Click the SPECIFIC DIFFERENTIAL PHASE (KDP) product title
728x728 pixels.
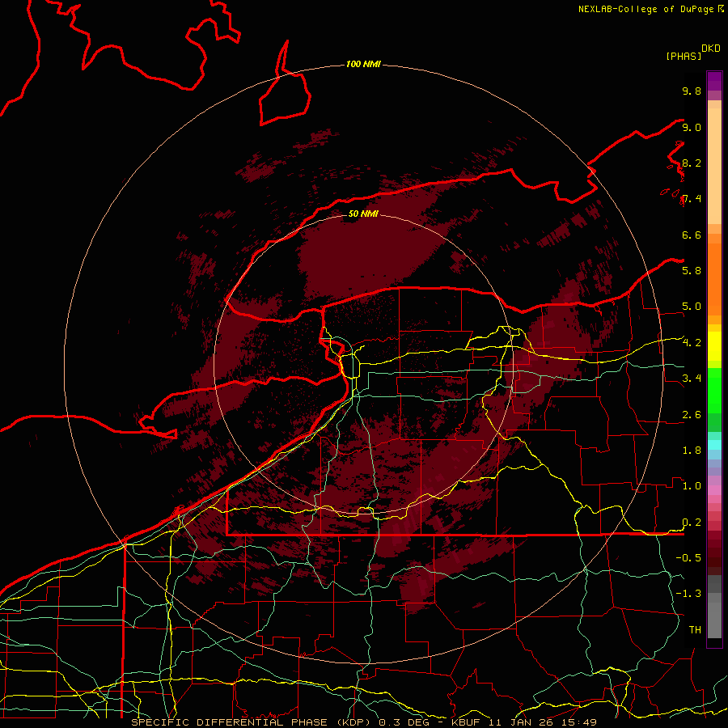tap(252, 722)
